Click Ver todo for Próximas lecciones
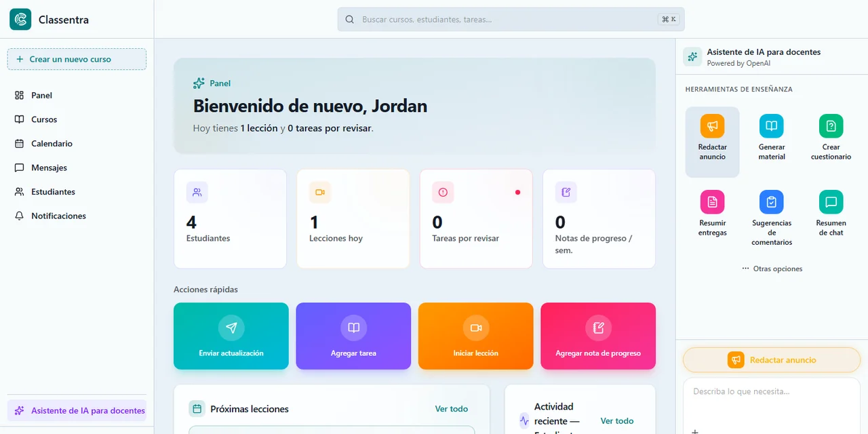Screen dimensions: 868x434 (452, 409)
